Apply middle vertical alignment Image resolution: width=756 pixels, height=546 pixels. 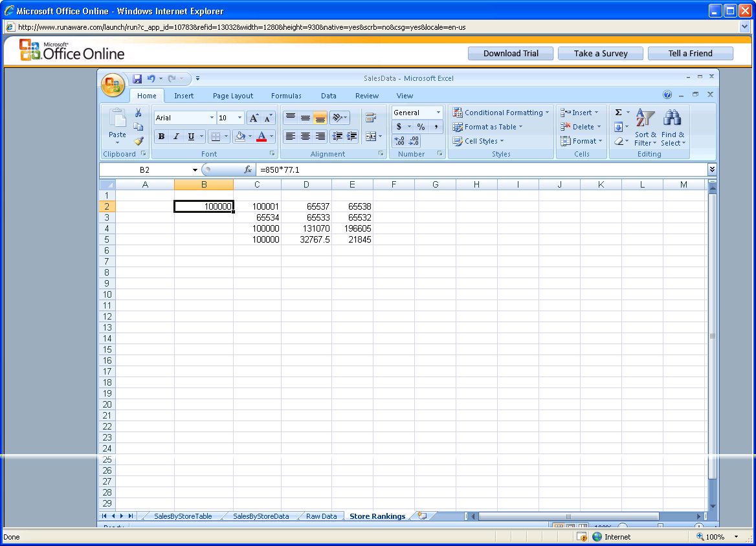[x=306, y=118]
